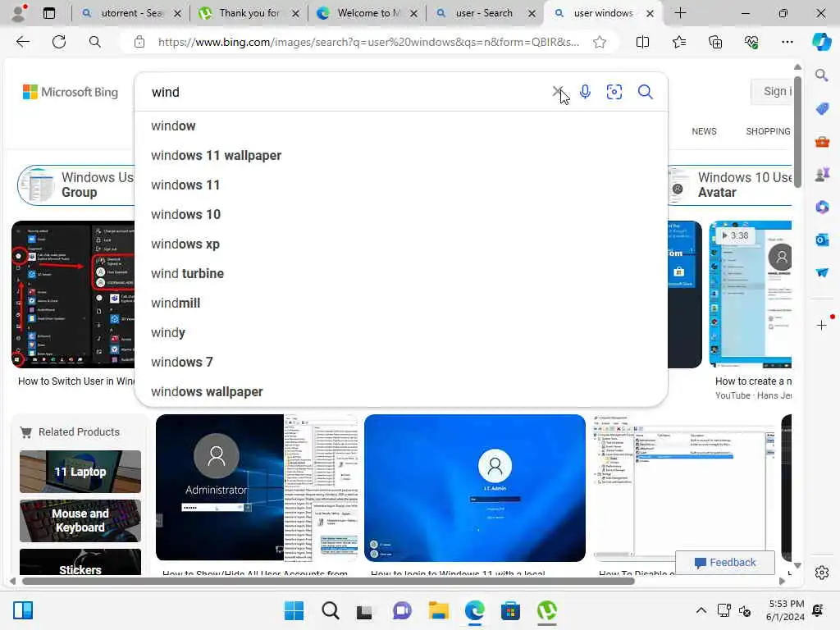Open the Administrator login screen image
Viewport: 840px width, 630px height.
(x=257, y=487)
